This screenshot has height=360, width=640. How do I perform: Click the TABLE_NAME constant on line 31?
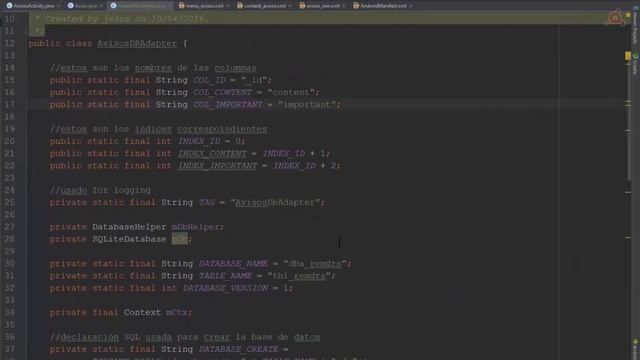point(225,276)
